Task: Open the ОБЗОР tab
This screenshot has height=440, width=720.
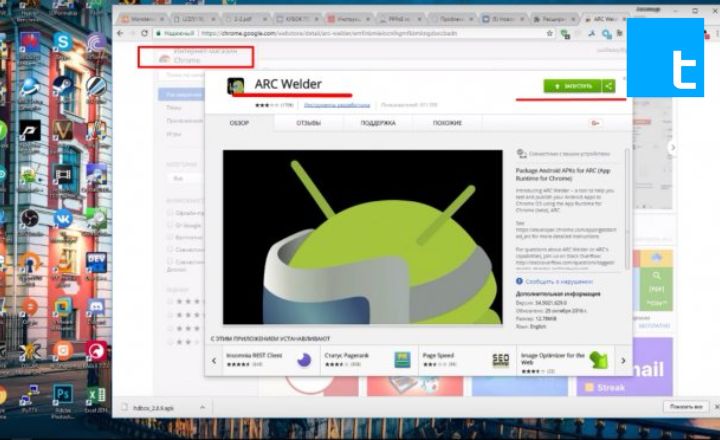Action: [239, 123]
